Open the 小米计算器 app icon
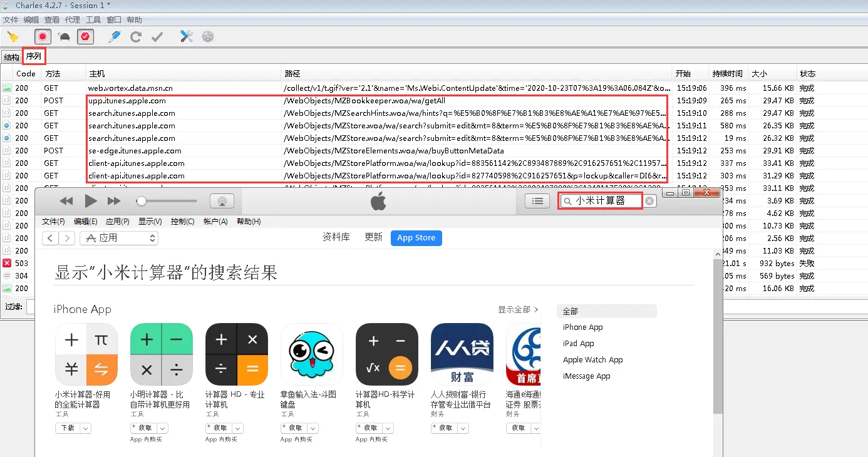Viewport: 868px width, 457px height. coord(86,354)
